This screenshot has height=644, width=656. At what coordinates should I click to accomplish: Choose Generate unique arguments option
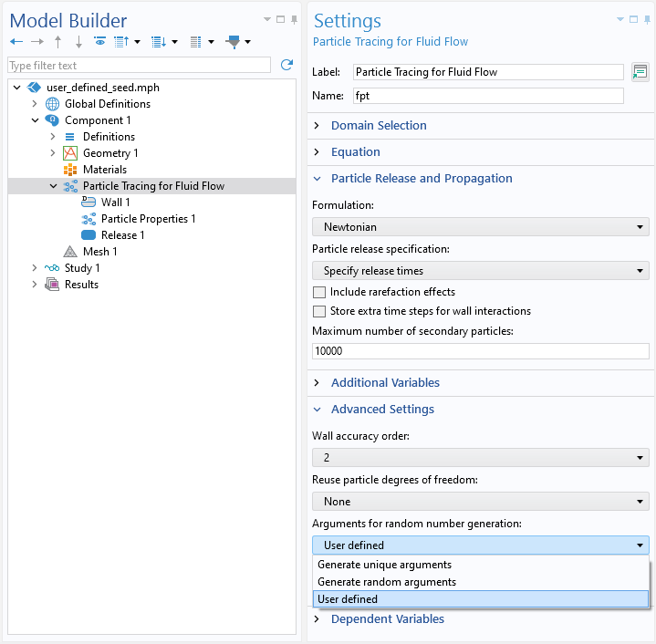point(384,566)
